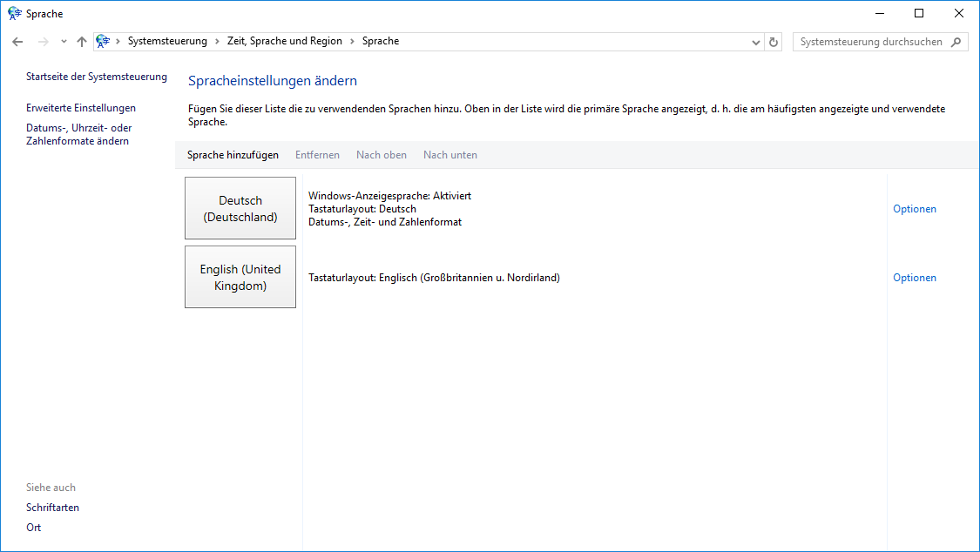The width and height of the screenshot is (980, 552).
Task: Open Optionen for Deutsch (Deutschland)
Action: pyautogui.click(x=915, y=209)
